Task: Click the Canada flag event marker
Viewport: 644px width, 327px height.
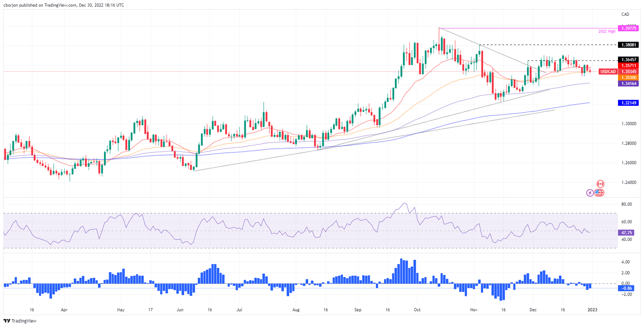Action: 600,184
